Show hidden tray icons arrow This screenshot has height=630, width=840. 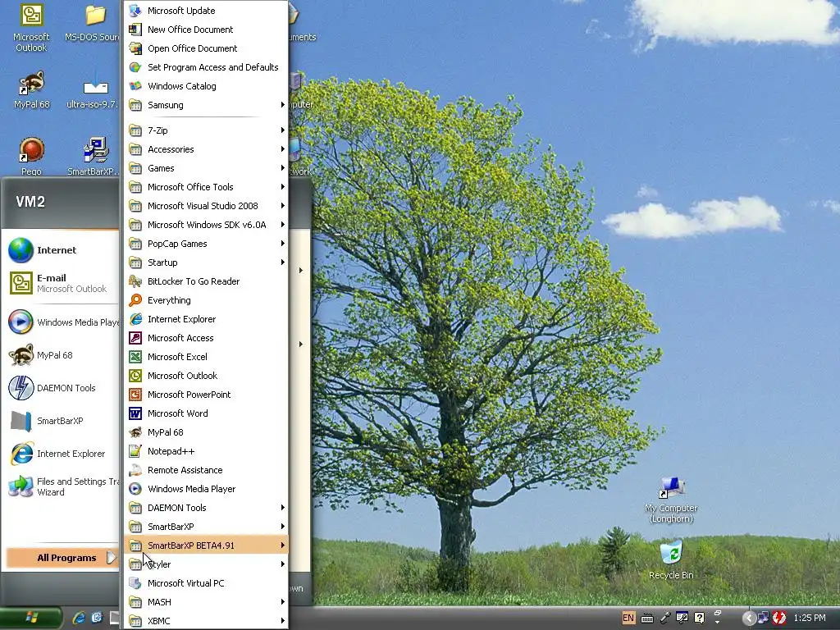point(749,619)
